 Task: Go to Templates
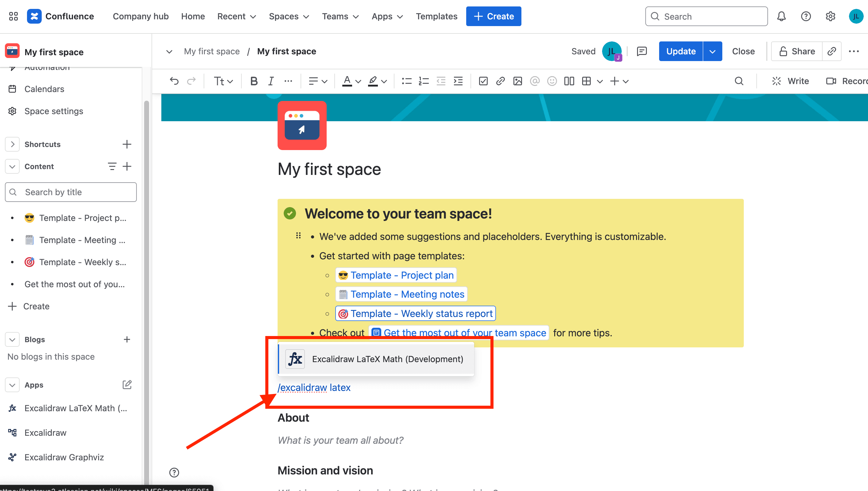[x=436, y=16]
